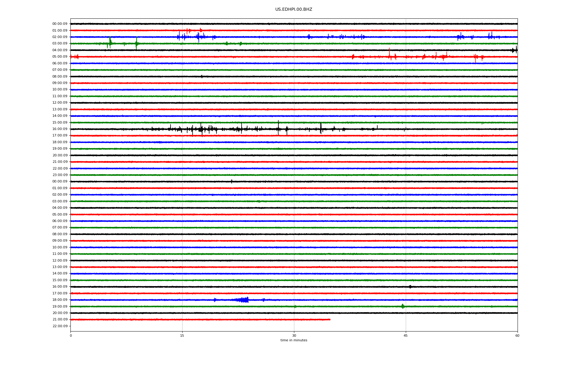
Task: Click the 45 minute x-axis tick label
Action: point(405,335)
